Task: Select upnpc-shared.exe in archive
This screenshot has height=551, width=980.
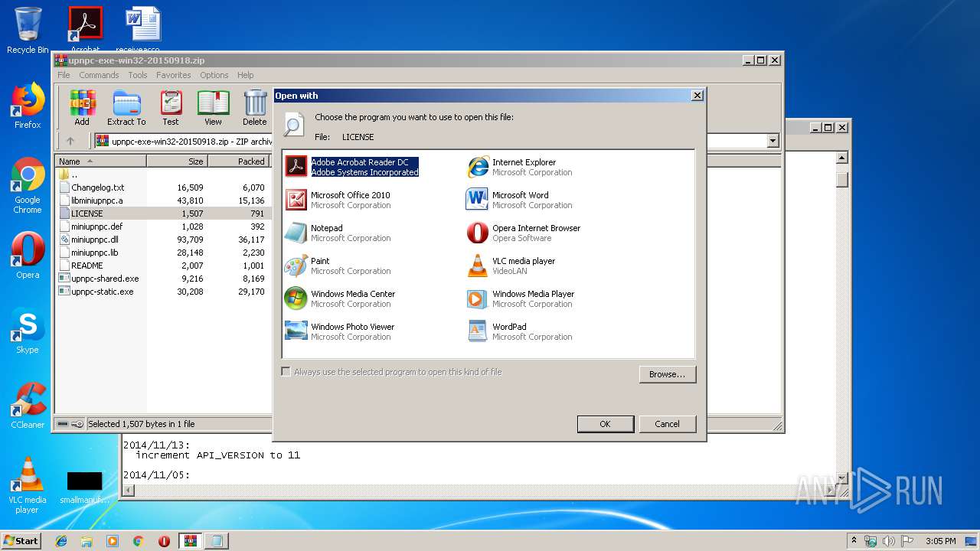Action: click(162, 279)
